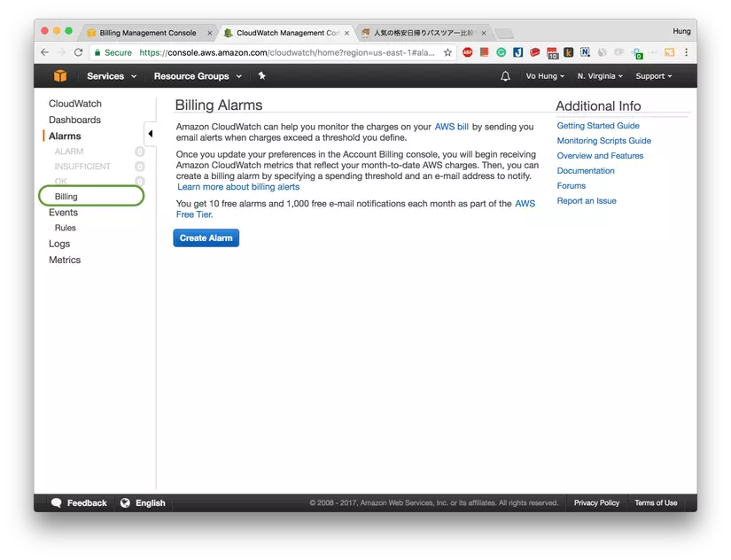Click the AdBlock Plus extension icon
Image resolution: width=731 pixels, height=560 pixels.
(x=468, y=52)
